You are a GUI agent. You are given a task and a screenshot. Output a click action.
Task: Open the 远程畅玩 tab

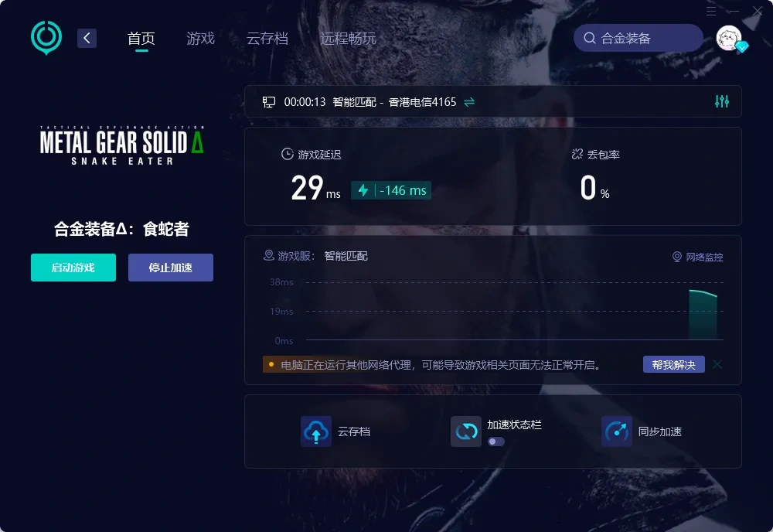348,39
